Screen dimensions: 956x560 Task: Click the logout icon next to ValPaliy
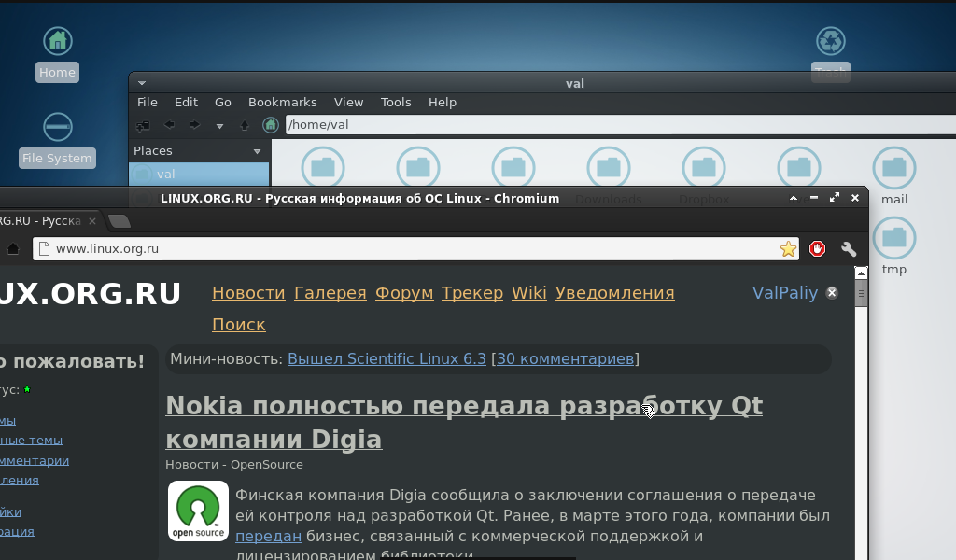832,293
